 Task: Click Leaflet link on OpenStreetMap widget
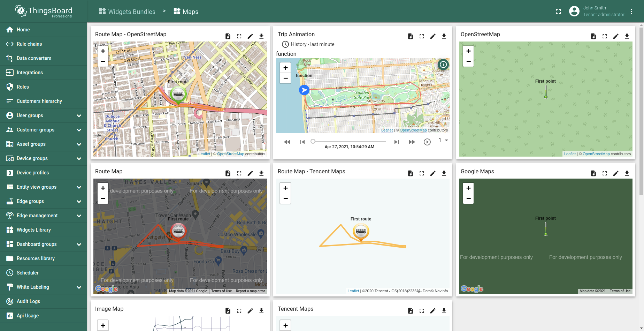click(570, 154)
